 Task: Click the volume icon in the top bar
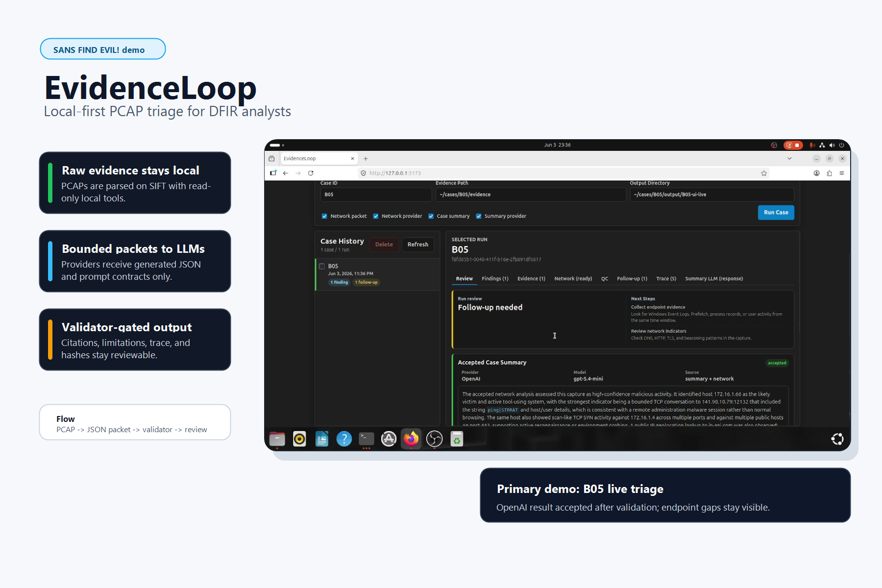pyautogui.click(x=832, y=145)
